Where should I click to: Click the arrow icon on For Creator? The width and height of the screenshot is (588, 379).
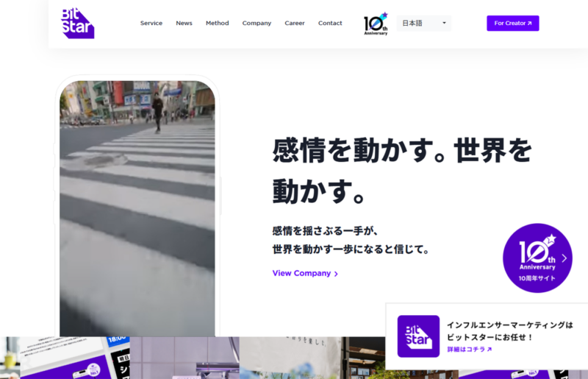pyautogui.click(x=529, y=24)
